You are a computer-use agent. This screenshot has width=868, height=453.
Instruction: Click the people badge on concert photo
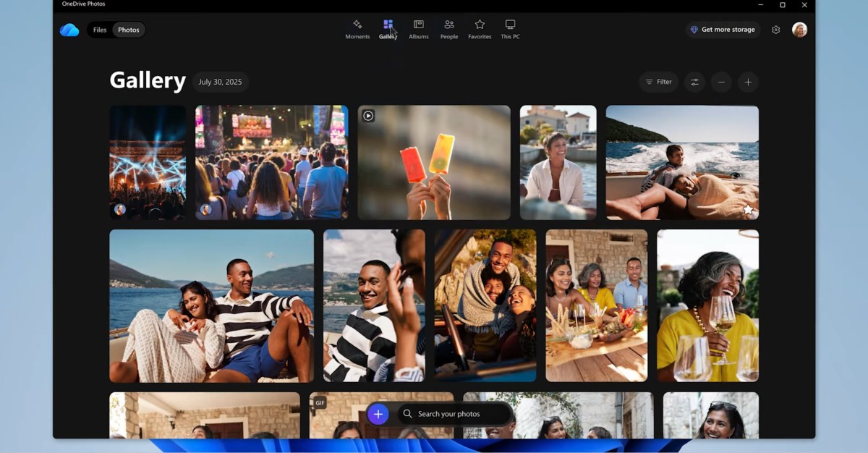tap(118, 208)
